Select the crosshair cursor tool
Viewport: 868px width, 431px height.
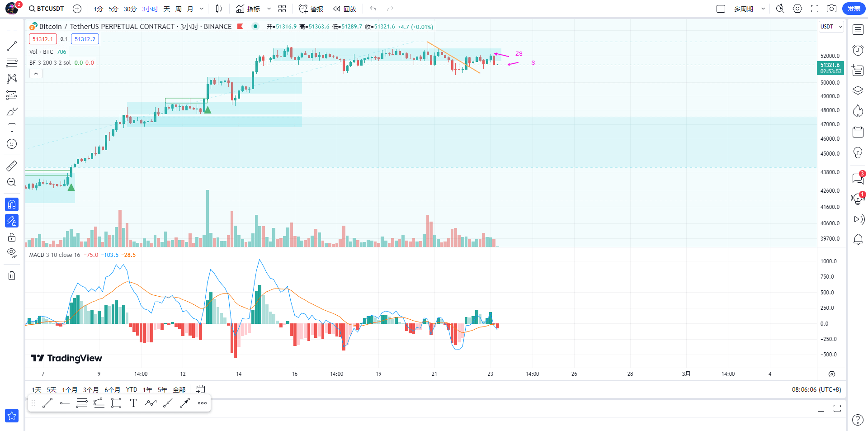click(12, 30)
